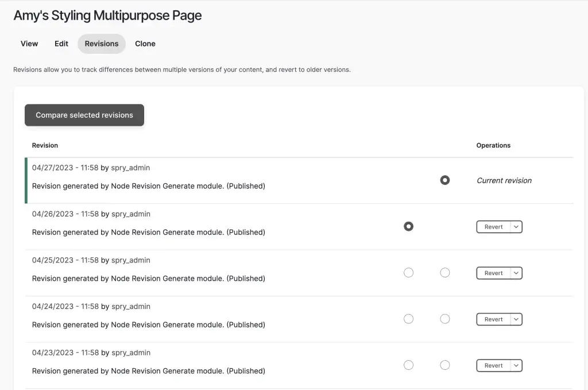
Task: Select the radio button in 04/26/2023 revision row
Action: tap(408, 226)
